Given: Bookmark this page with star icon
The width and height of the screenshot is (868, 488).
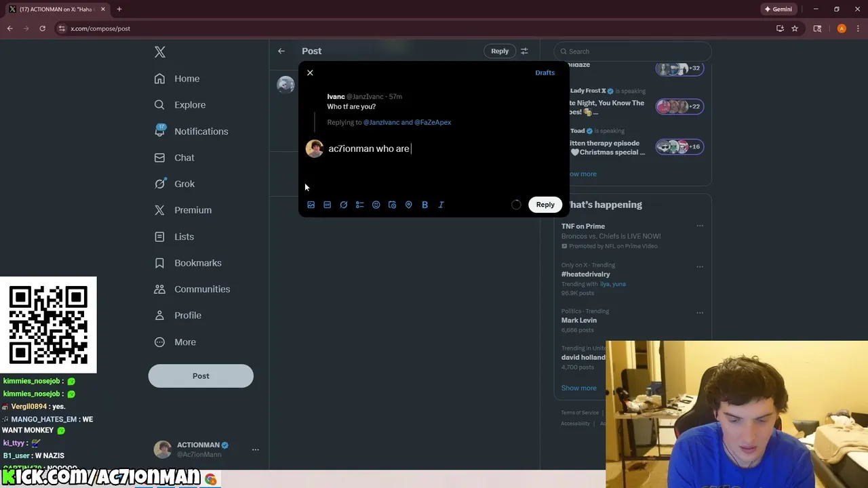Looking at the screenshot, I should pyautogui.click(x=795, y=28).
